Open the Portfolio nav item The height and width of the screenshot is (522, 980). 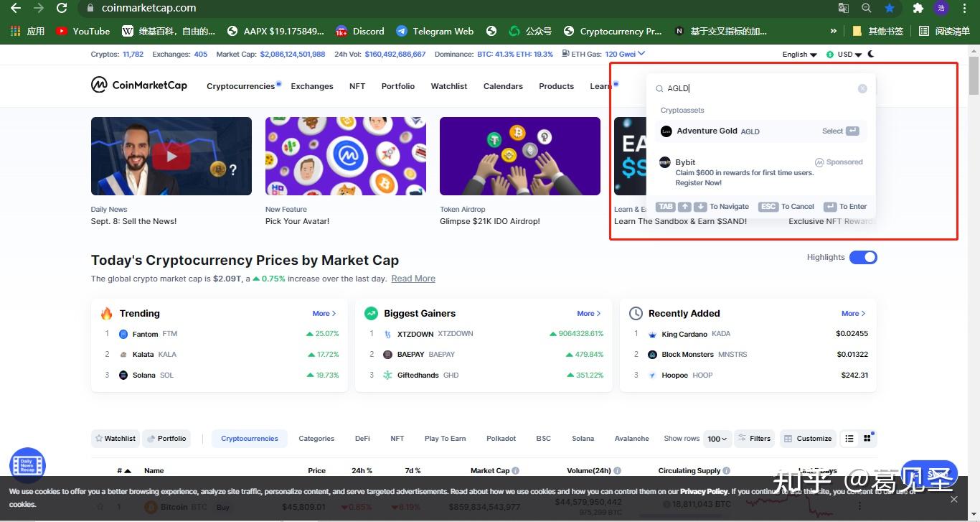click(398, 86)
